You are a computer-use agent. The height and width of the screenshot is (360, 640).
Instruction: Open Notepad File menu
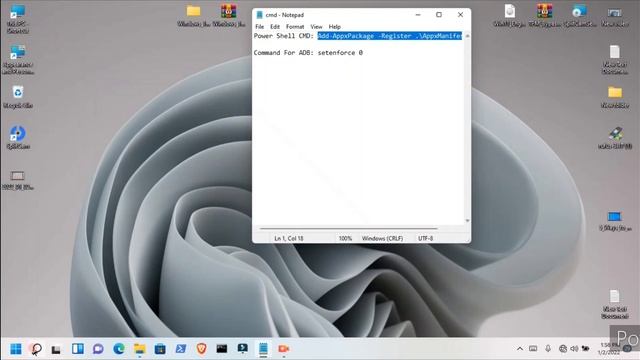[x=260, y=27]
